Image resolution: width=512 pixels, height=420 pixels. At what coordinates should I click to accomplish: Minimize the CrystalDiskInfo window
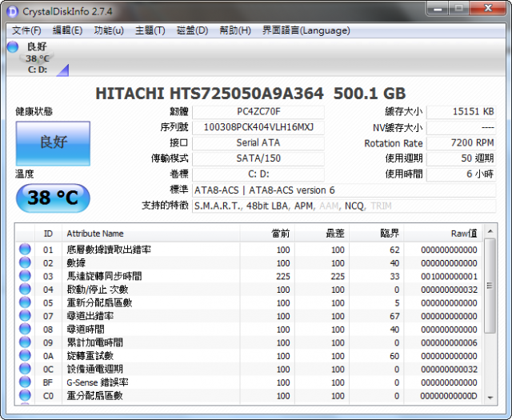coord(438,9)
